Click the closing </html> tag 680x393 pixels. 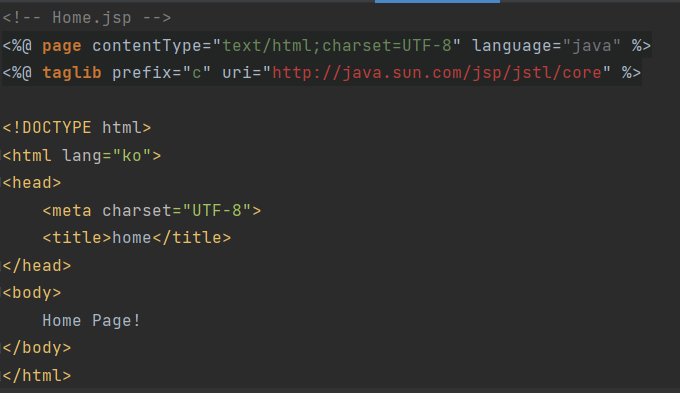(37, 376)
